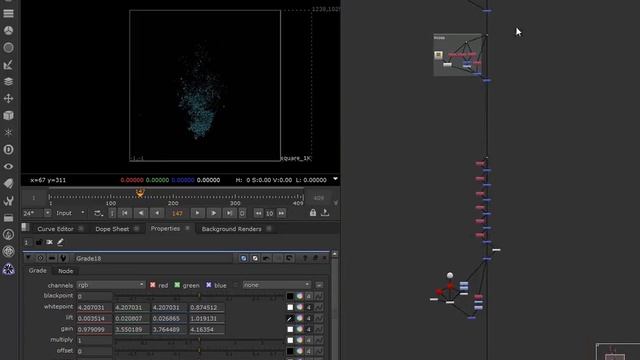Click the Grade18 preset wrench icon
Screen dimensions: 640x360
pyautogui.click(x=63, y=258)
